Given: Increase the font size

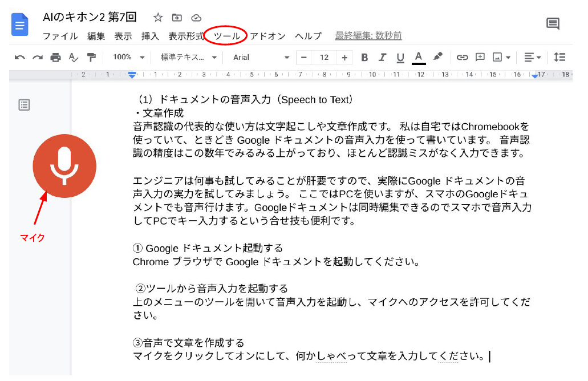Looking at the screenshot, I should click(344, 58).
